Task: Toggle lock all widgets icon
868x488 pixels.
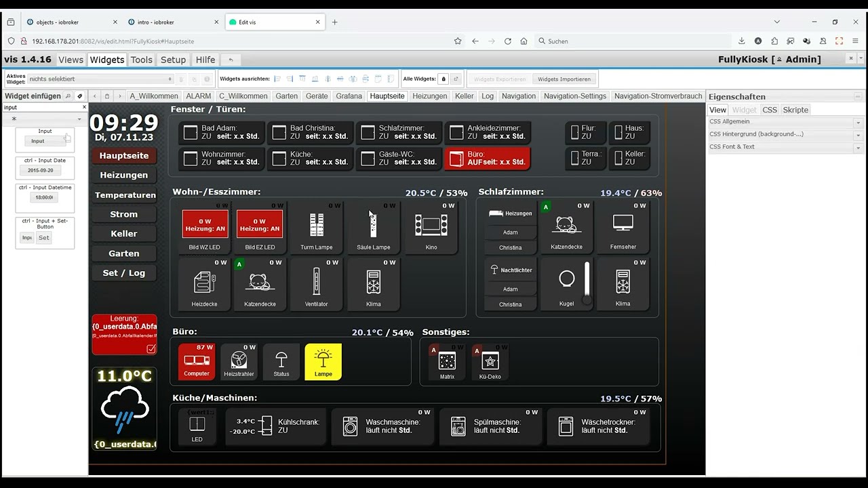Action: (443, 79)
